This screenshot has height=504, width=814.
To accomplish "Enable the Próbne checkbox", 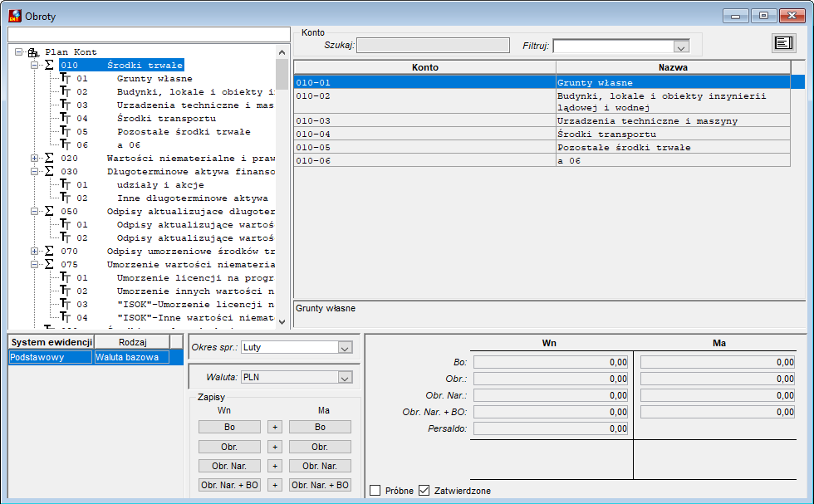I will pos(375,490).
